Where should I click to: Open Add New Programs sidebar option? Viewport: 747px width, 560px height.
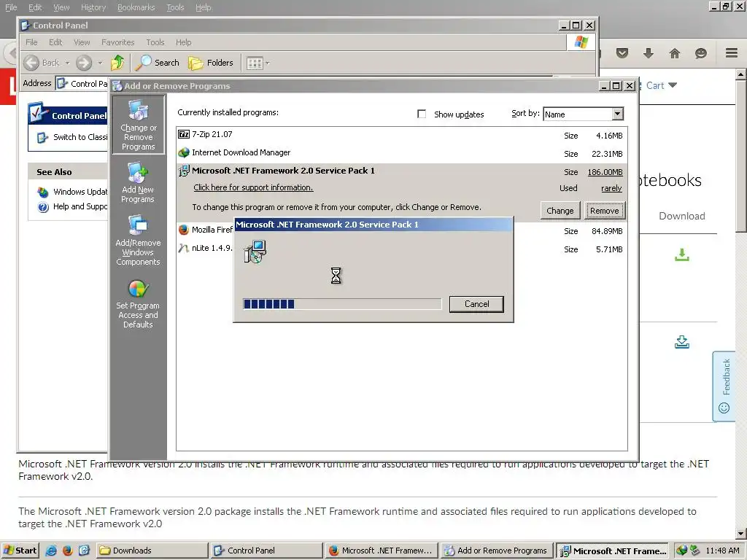(138, 183)
